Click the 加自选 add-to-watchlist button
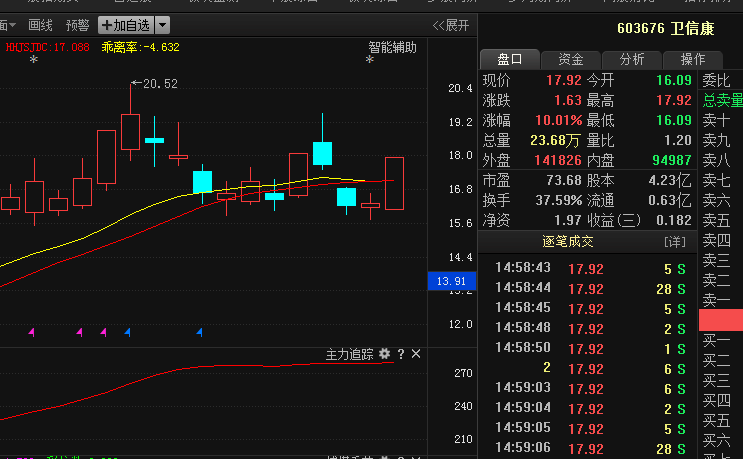Viewport: 743px width, 459px height. pos(126,25)
